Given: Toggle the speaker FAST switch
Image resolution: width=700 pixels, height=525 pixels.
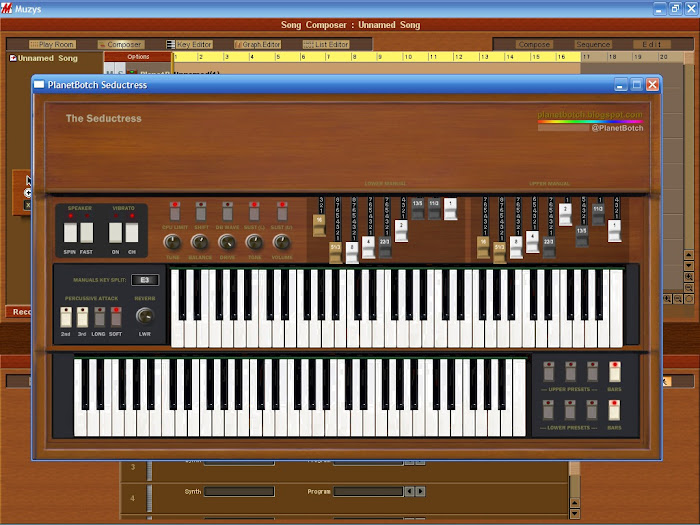Looking at the screenshot, I should coord(87,233).
